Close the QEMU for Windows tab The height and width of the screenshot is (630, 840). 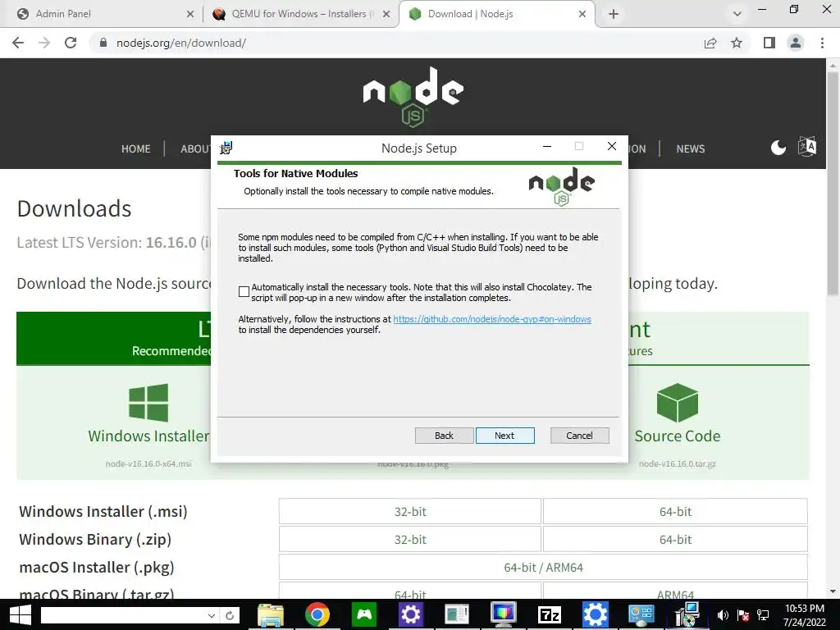tap(386, 14)
